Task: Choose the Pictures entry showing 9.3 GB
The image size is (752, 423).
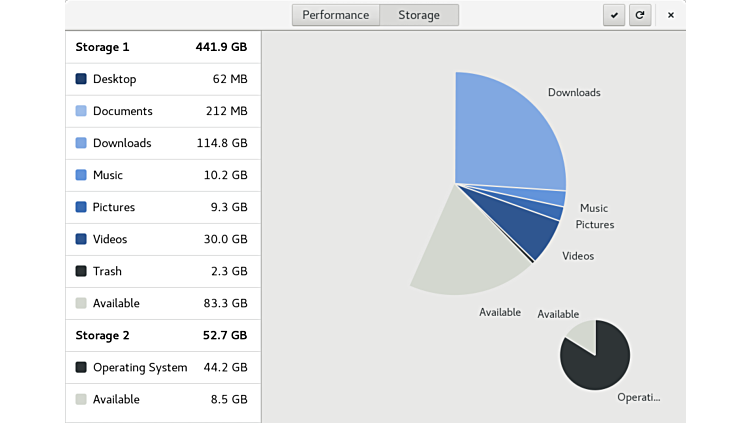Action: 162,207
